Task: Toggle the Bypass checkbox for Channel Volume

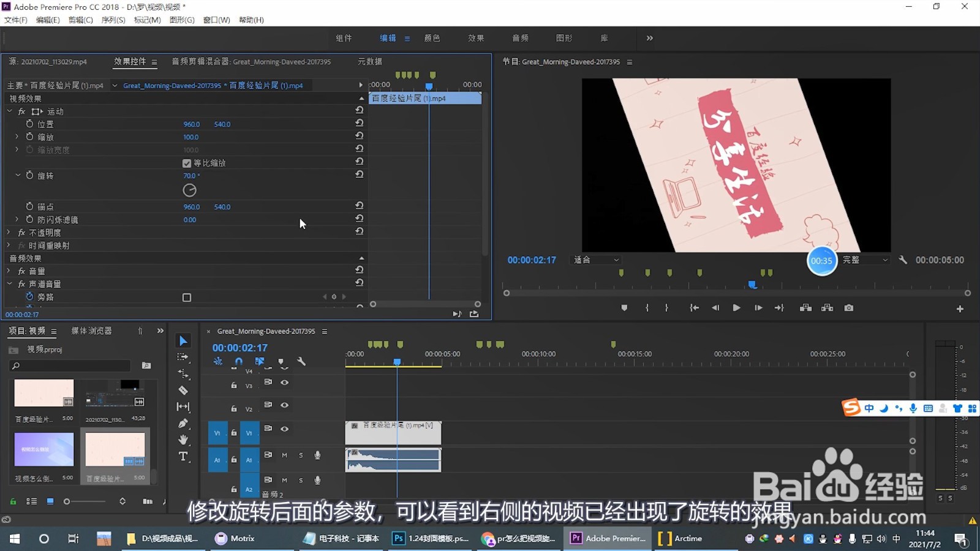Action: click(x=187, y=298)
